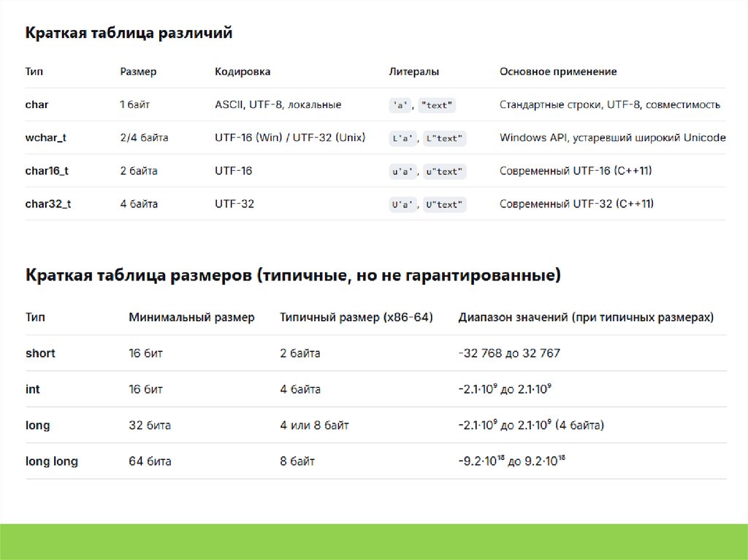Viewport: 748px width, 560px height.
Task: Click the U'a' literal code badge
Action: point(401,204)
